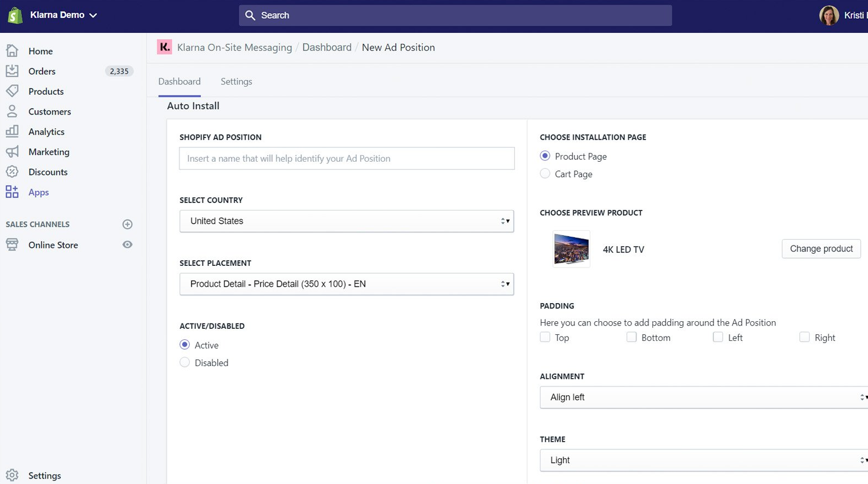Click the 4K LED TV thumbnail
Image resolution: width=868 pixels, height=484 pixels.
coord(571,249)
